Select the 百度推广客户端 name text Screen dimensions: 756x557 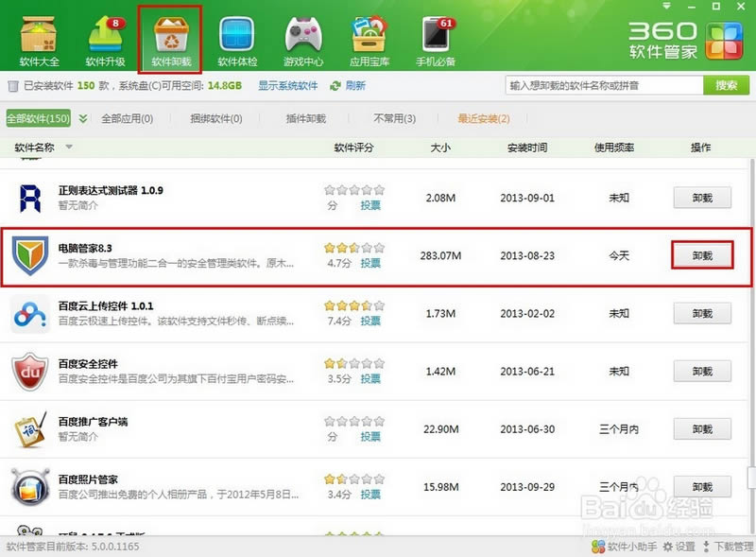[93, 423]
